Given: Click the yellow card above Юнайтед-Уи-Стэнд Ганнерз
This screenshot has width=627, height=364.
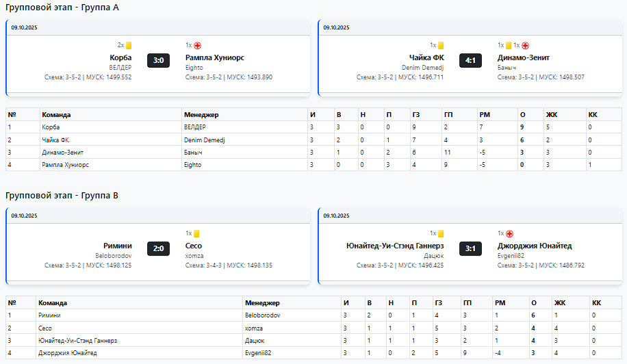Looking at the screenshot, I should click(x=441, y=233).
